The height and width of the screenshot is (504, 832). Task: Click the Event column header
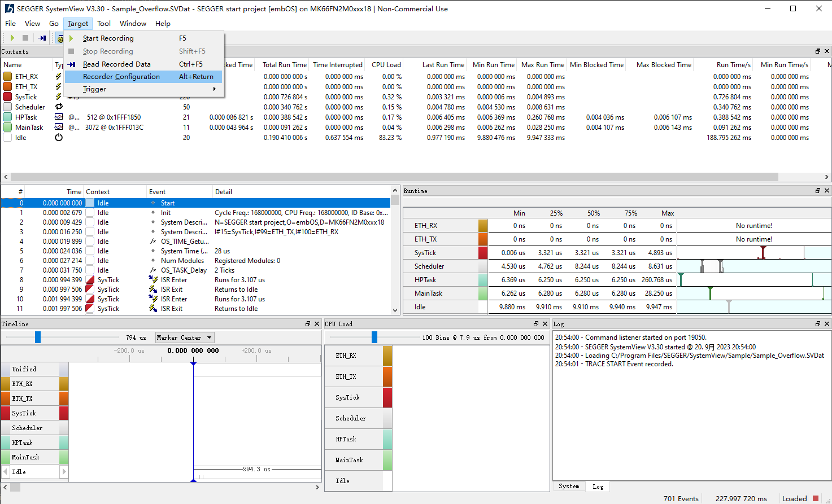179,192
